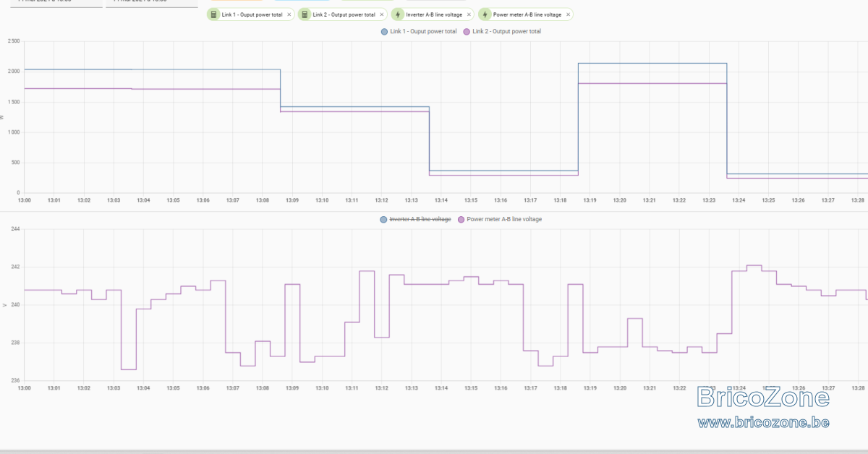868x454 pixels.
Task: Open the start date-time field
Action: pyautogui.click(x=55, y=4)
